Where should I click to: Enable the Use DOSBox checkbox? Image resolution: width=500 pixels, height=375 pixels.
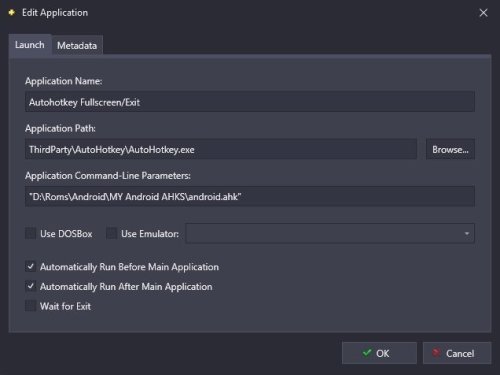(31, 233)
